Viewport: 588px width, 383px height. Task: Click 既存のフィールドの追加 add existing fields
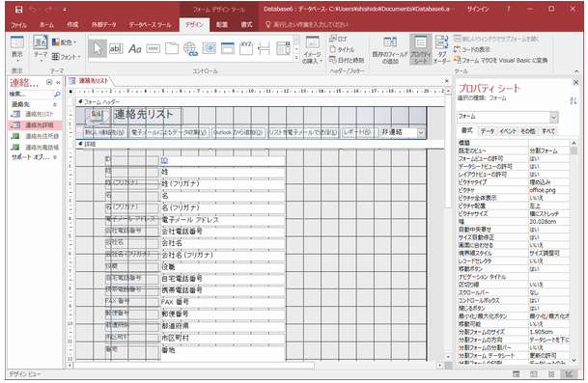click(390, 50)
